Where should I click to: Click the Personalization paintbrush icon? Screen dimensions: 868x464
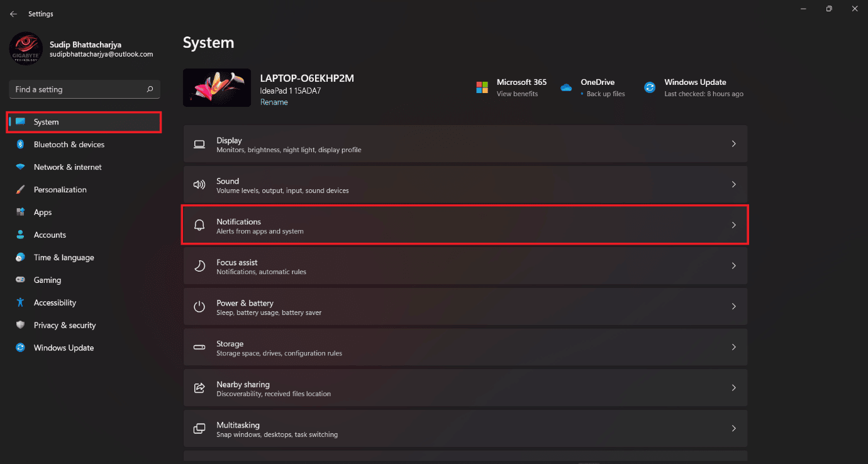[x=20, y=190]
